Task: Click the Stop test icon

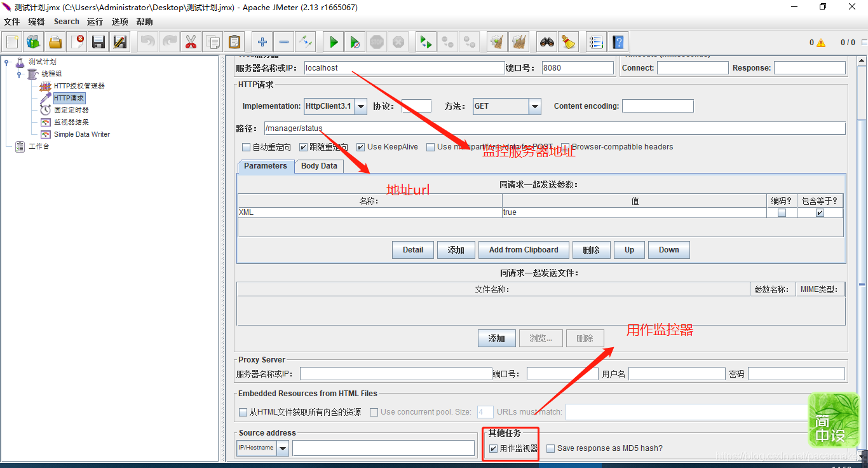Action: pos(376,43)
